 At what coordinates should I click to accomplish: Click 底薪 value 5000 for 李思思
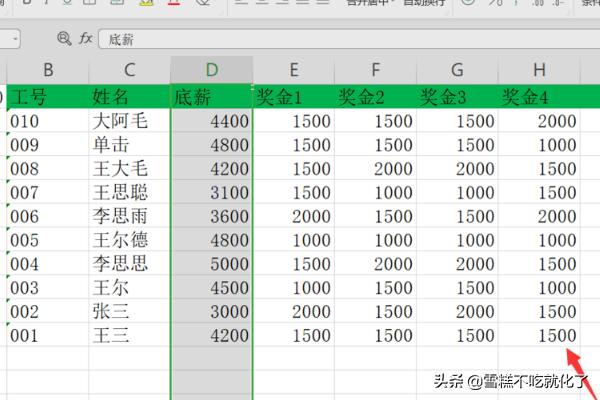pyautogui.click(x=211, y=264)
